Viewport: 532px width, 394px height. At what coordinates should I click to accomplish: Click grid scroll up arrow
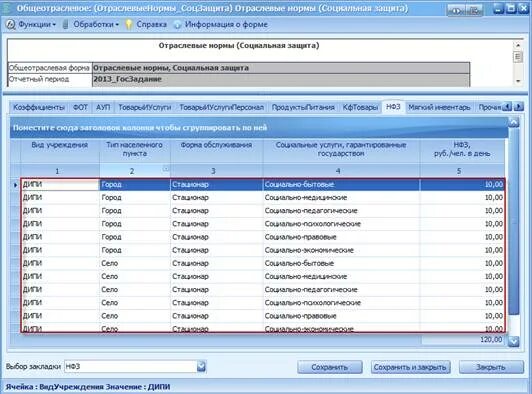(514, 122)
